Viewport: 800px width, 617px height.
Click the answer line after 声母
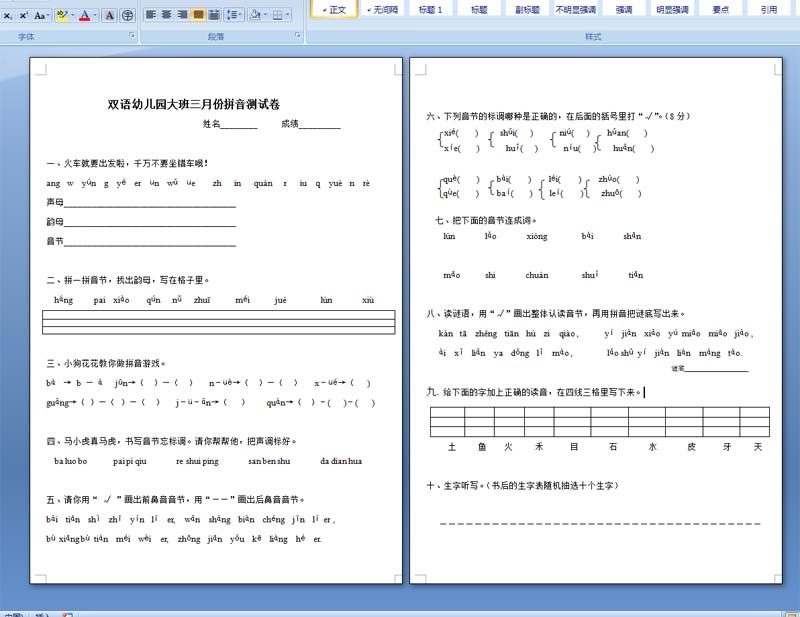click(x=149, y=203)
